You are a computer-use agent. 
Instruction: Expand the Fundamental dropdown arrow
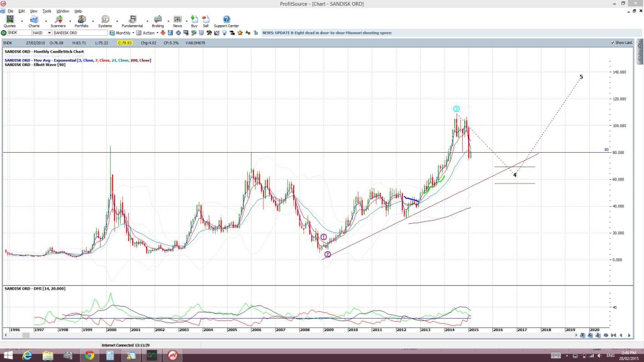(147, 21)
